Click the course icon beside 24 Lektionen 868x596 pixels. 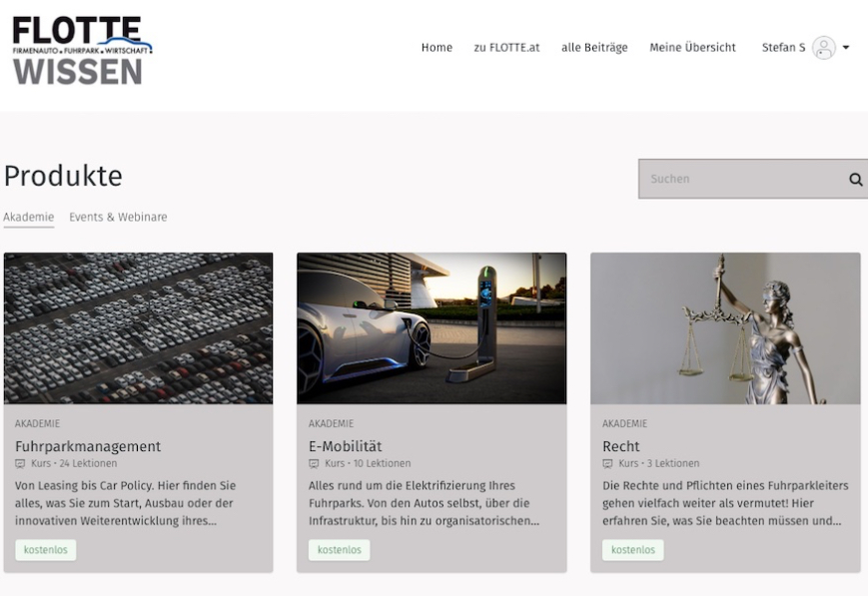pyautogui.click(x=20, y=464)
